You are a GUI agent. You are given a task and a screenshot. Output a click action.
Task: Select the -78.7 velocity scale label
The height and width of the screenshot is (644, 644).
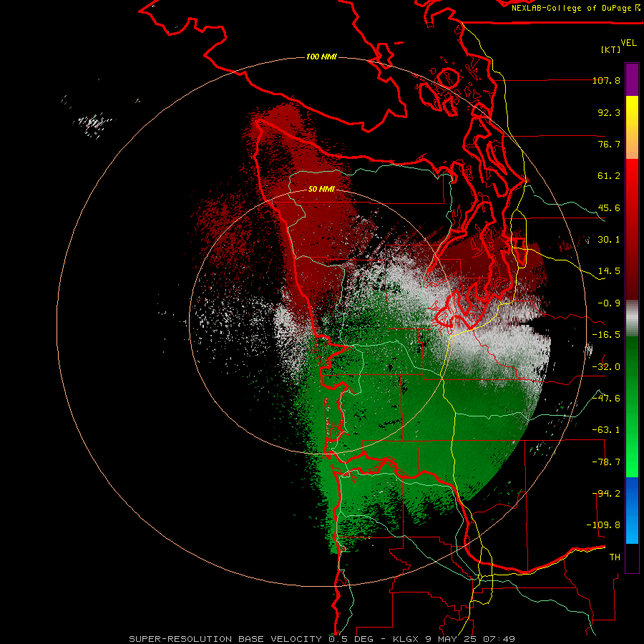point(606,462)
